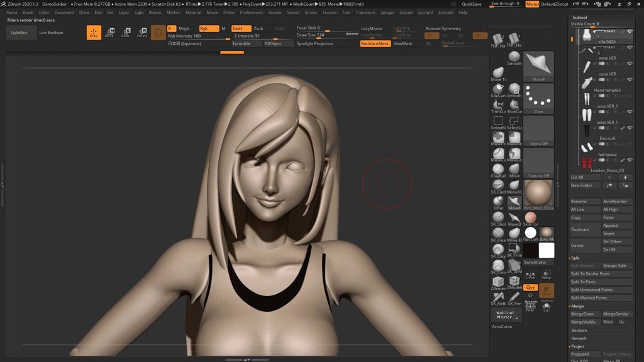Choose the ZModeler brush
The image size is (644, 362).
[514, 281]
